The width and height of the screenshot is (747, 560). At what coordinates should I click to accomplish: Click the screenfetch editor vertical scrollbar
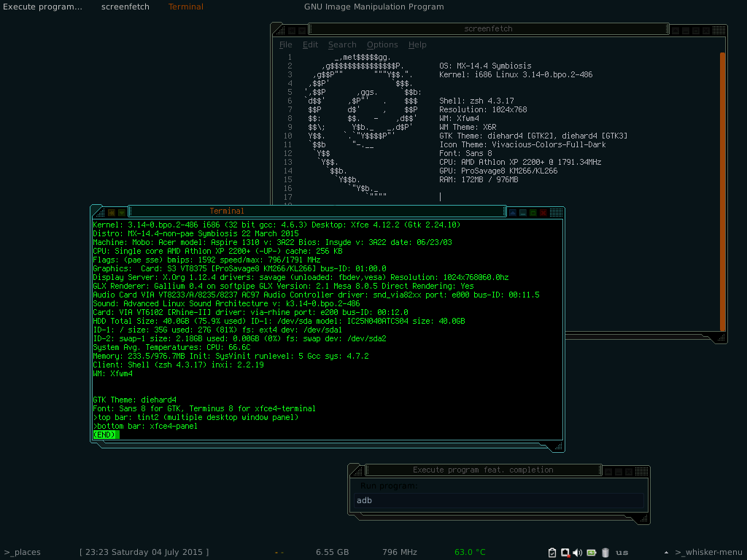point(722,192)
